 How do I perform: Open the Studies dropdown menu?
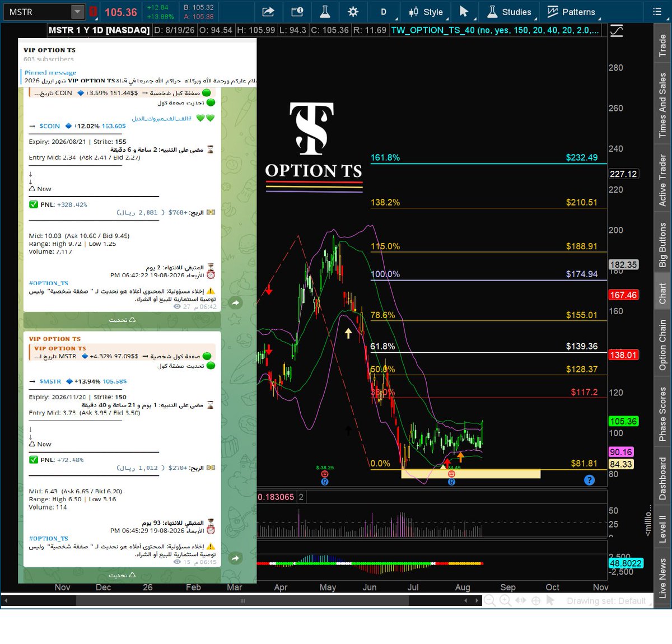(x=510, y=12)
